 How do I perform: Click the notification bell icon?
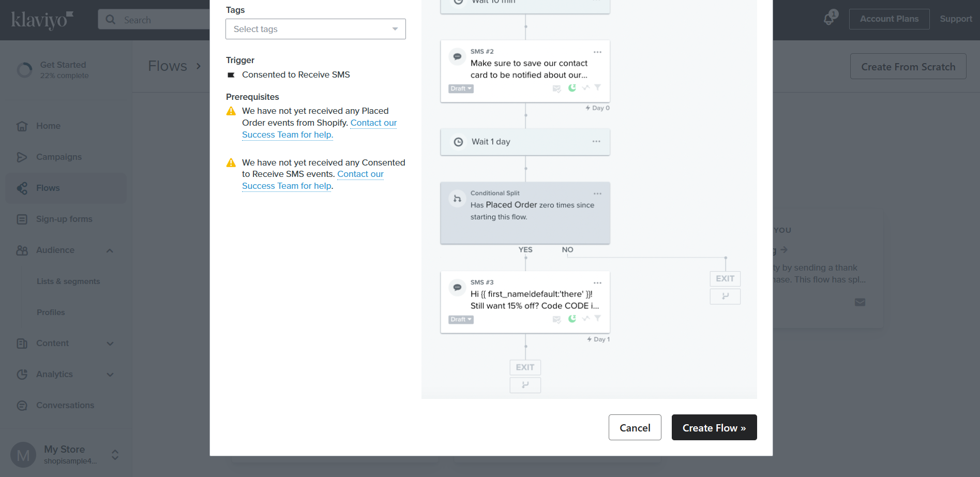[x=828, y=20]
